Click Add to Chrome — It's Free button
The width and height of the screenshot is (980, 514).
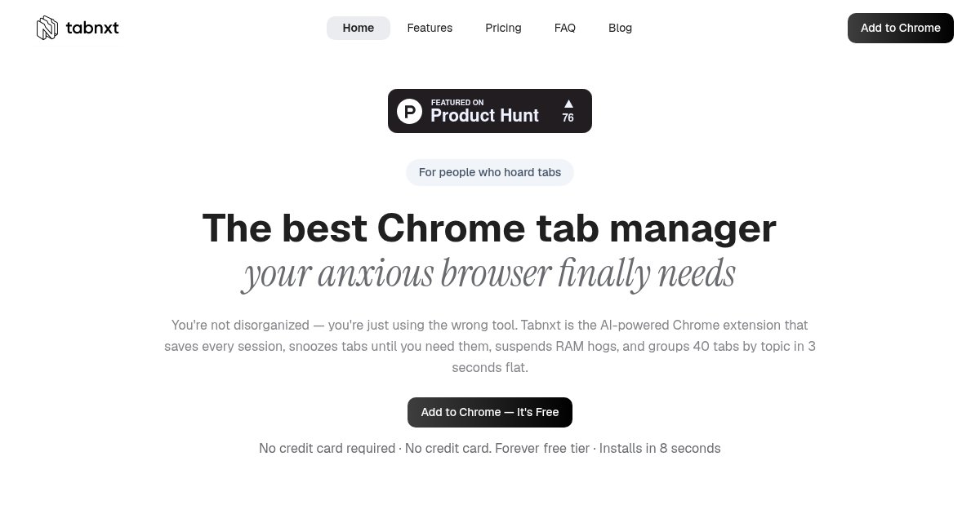[x=490, y=412]
